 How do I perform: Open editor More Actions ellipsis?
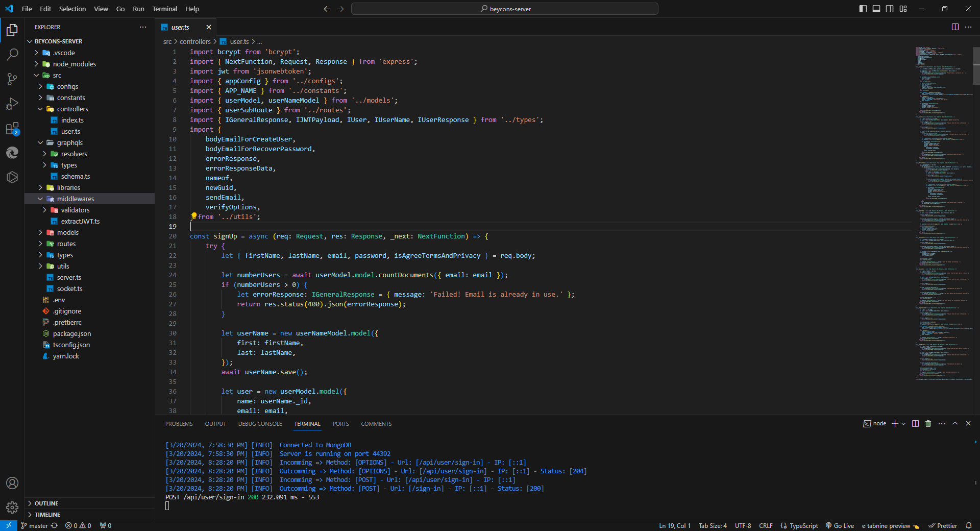point(968,27)
